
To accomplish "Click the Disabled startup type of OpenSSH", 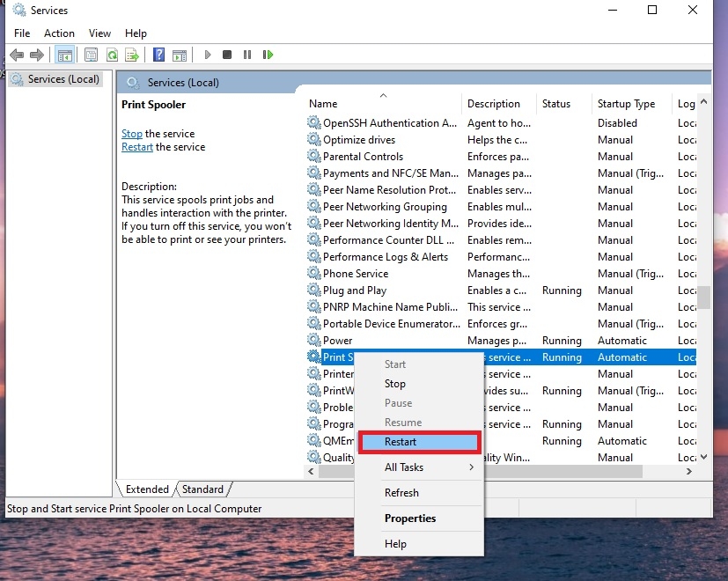I will tap(617, 123).
